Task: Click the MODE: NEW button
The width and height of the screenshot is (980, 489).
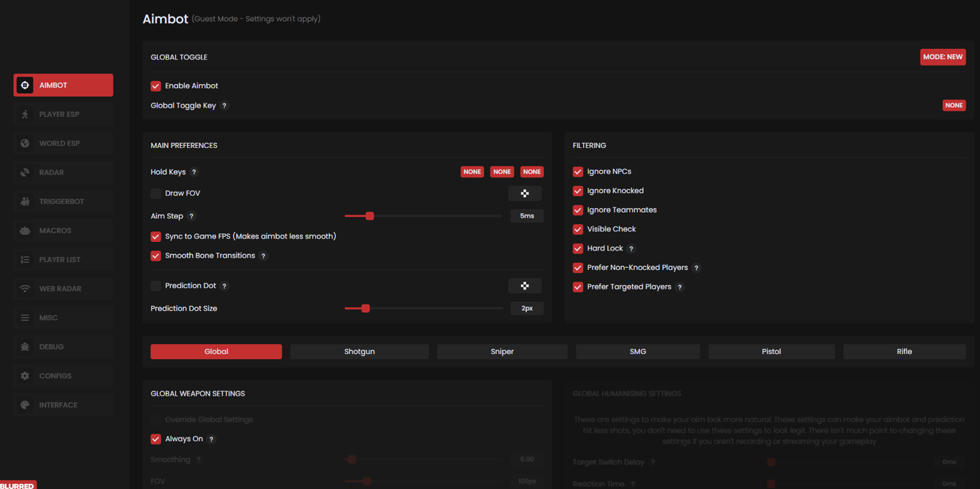Action: click(x=943, y=57)
